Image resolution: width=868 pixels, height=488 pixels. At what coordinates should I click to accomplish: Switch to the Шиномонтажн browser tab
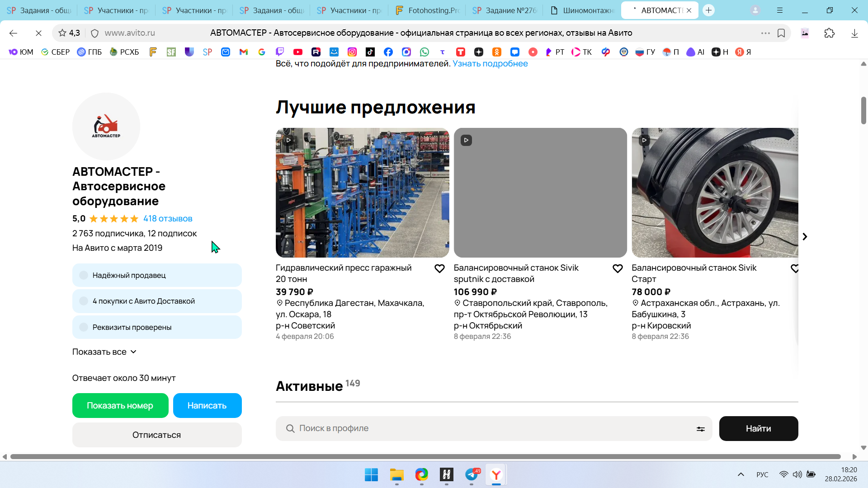(x=583, y=10)
